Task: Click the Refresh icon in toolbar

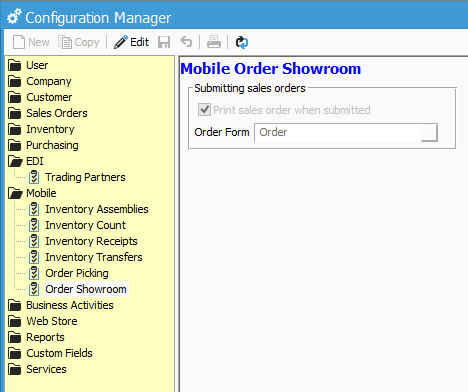Action: click(x=242, y=42)
